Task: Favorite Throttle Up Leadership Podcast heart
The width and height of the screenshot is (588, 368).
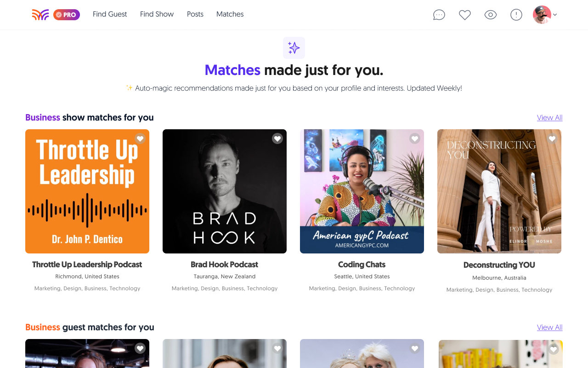Action: click(x=140, y=138)
